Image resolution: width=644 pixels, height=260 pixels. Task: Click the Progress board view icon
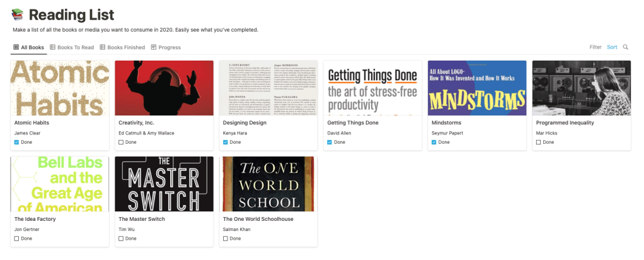click(154, 47)
